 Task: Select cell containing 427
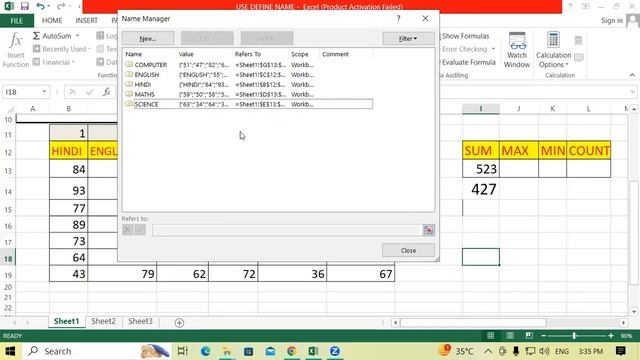click(480, 189)
